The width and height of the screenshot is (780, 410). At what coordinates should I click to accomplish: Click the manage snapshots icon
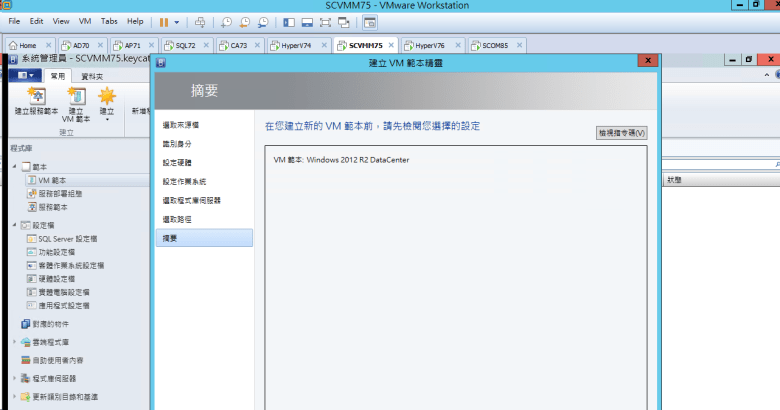(x=262, y=21)
